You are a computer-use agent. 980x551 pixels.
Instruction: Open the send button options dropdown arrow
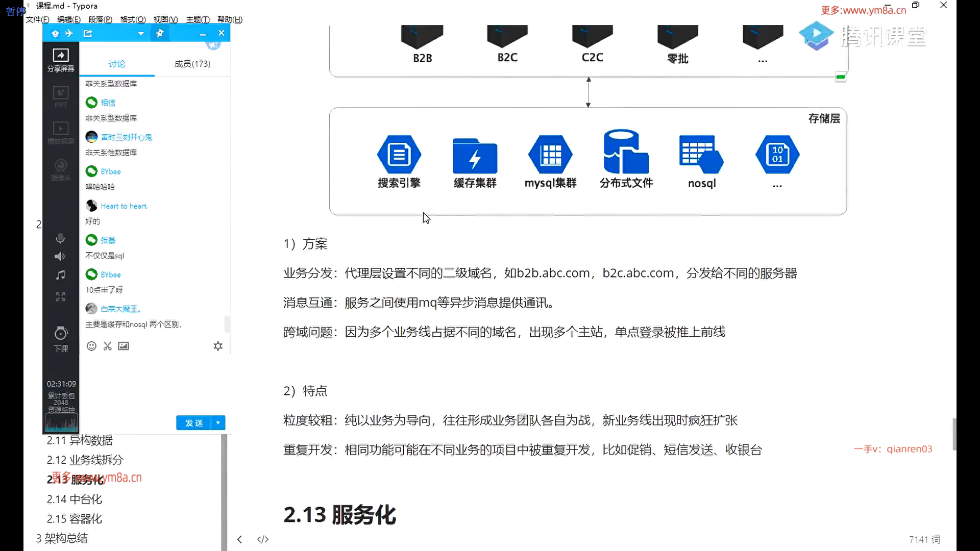click(x=218, y=423)
